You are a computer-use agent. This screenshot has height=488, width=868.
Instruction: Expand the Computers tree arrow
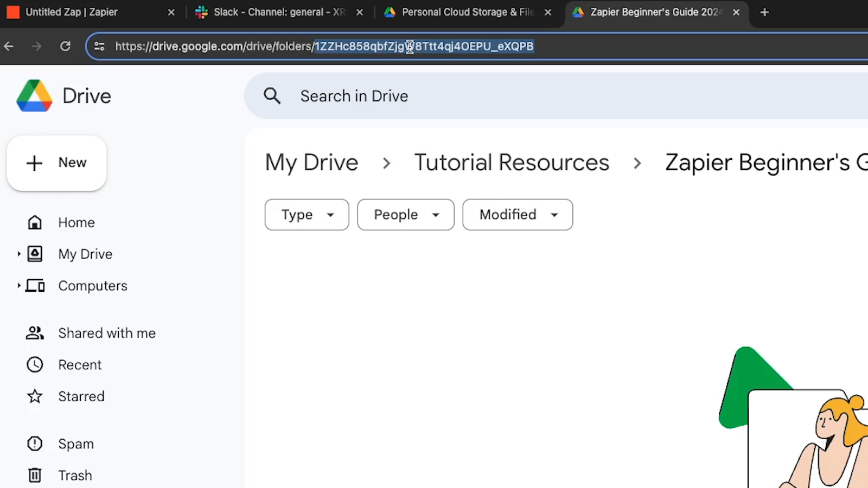[18, 285]
